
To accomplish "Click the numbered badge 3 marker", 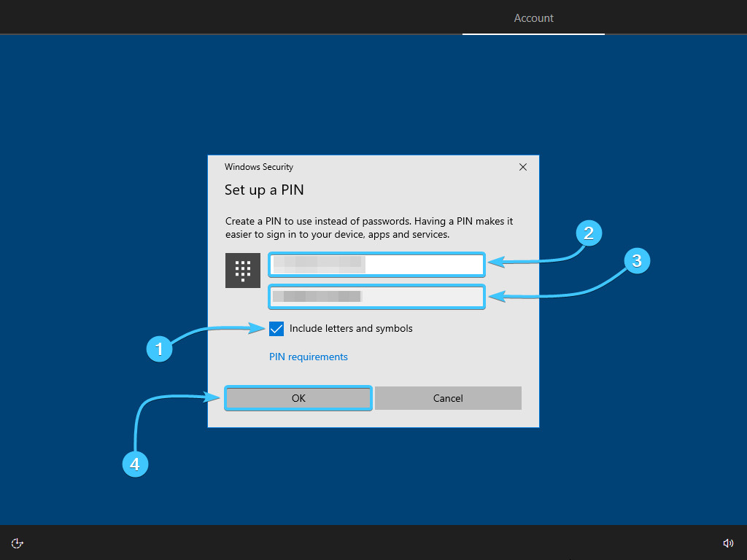I will 637,260.
